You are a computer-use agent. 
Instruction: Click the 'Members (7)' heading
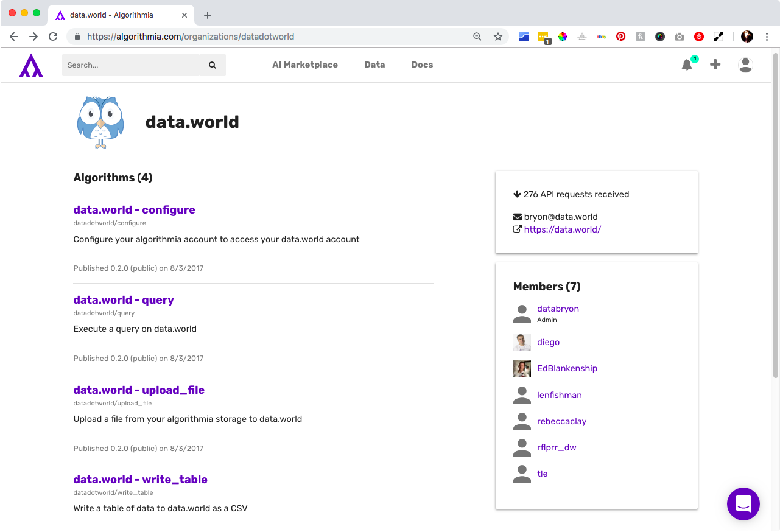click(547, 287)
